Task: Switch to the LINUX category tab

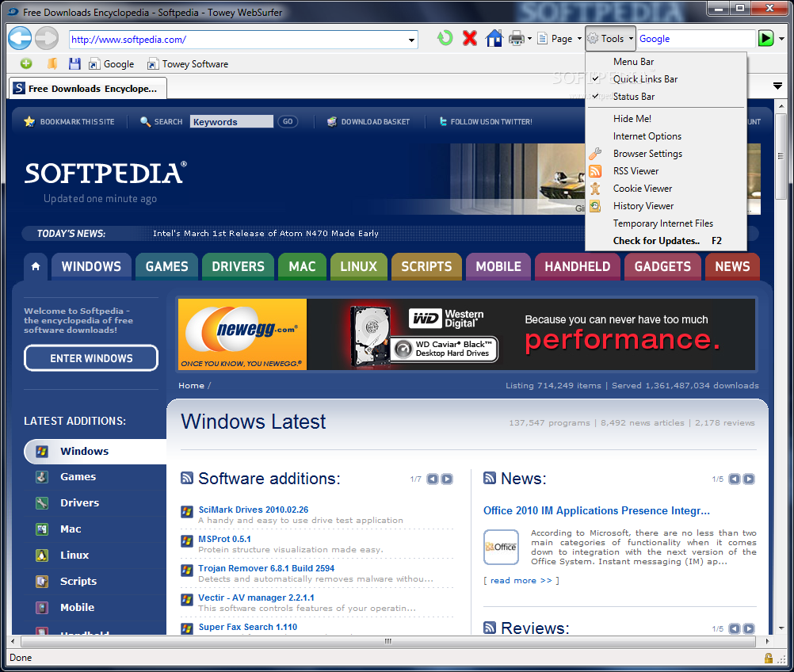Action: click(358, 266)
